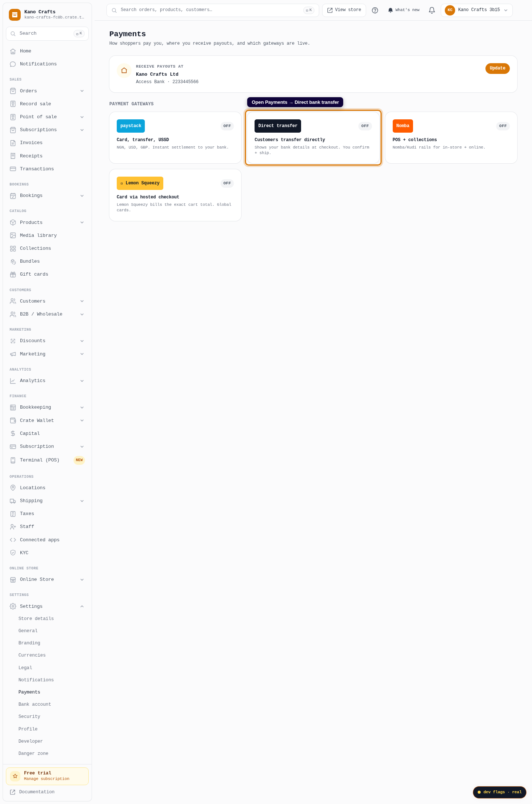Click the top search orders input field
This screenshot has width=532, height=804.
click(x=212, y=10)
